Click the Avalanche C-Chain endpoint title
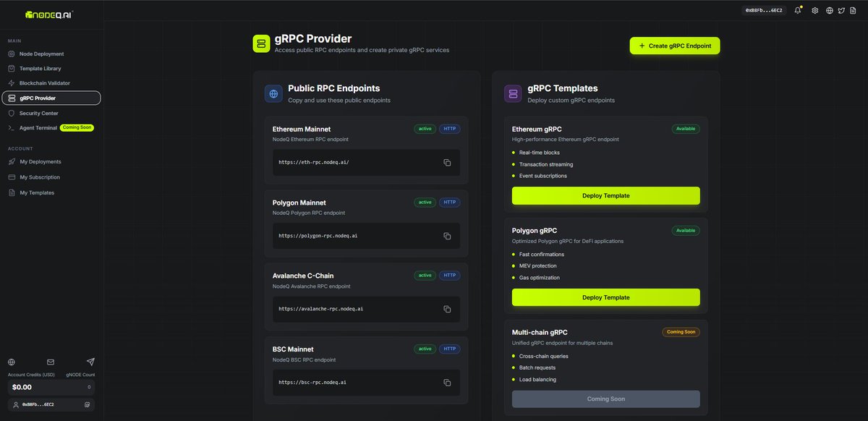Image resolution: width=868 pixels, height=421 pixels. point(303,276)
